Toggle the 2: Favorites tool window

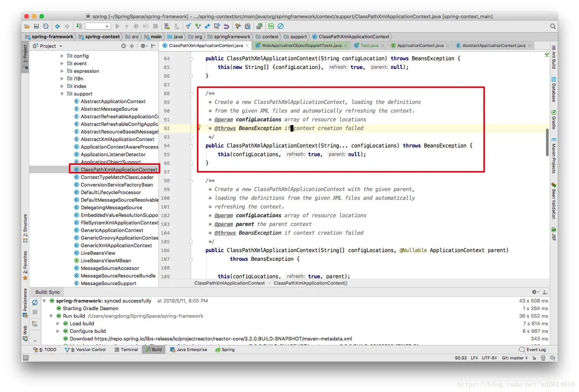pyautogui.click(x=25, y=265)
